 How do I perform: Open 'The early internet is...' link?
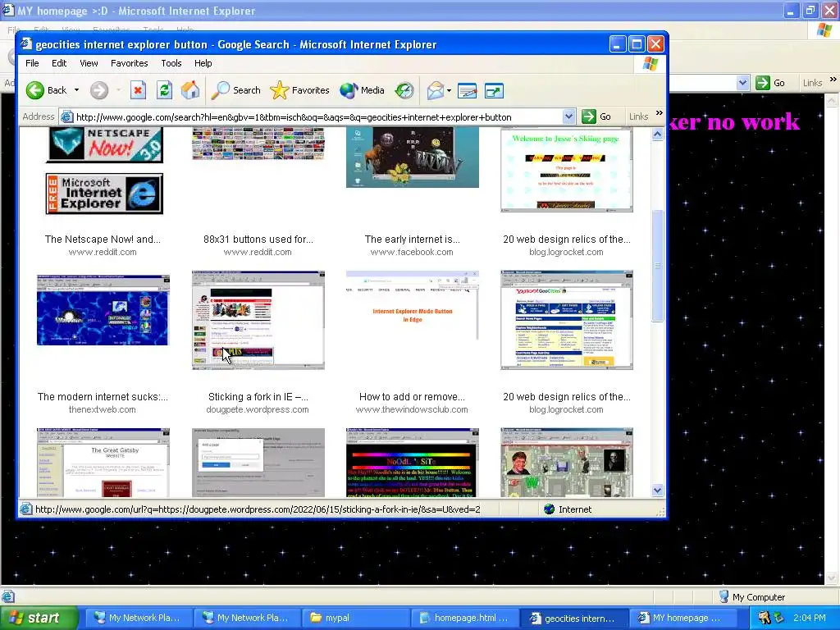(412, 240)
